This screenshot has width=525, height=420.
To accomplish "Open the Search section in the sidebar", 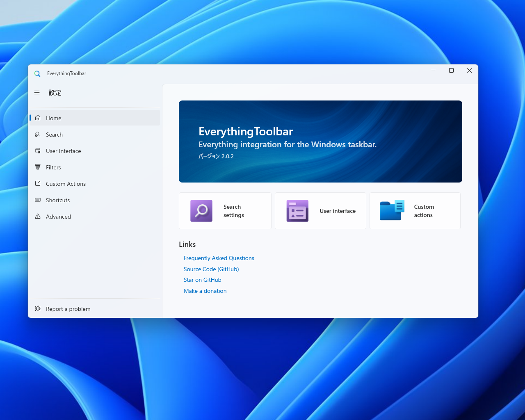I will point(55,134).
